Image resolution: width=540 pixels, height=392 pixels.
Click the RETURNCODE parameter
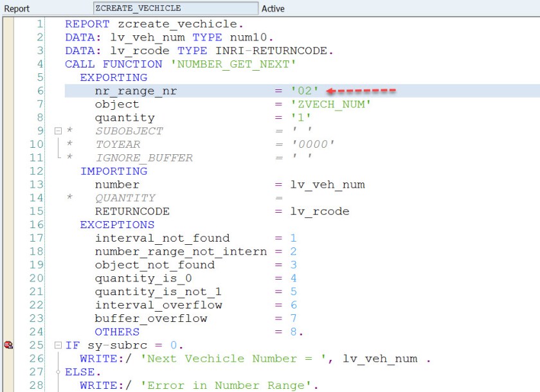132,211
